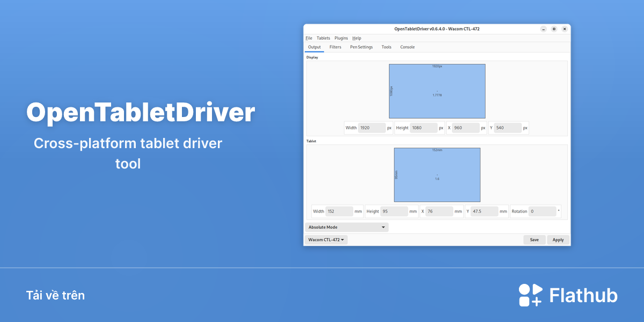Click the Tablet Height input field
The image size is (644, 322).
click(394, 211)
